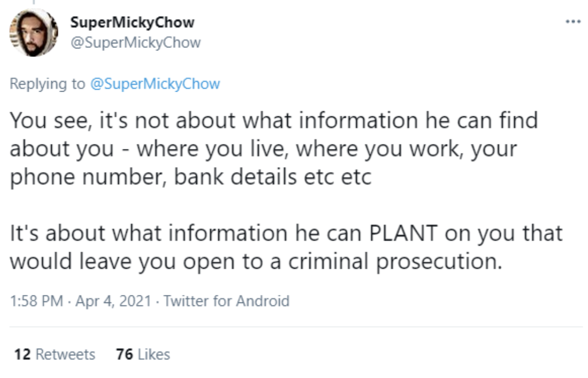View the 76 Likes list
This screenshot has width=588, height=378.
(x=143, y=354)
